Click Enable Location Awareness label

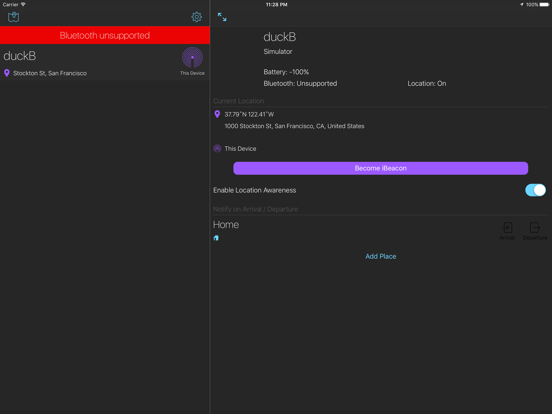255,190
